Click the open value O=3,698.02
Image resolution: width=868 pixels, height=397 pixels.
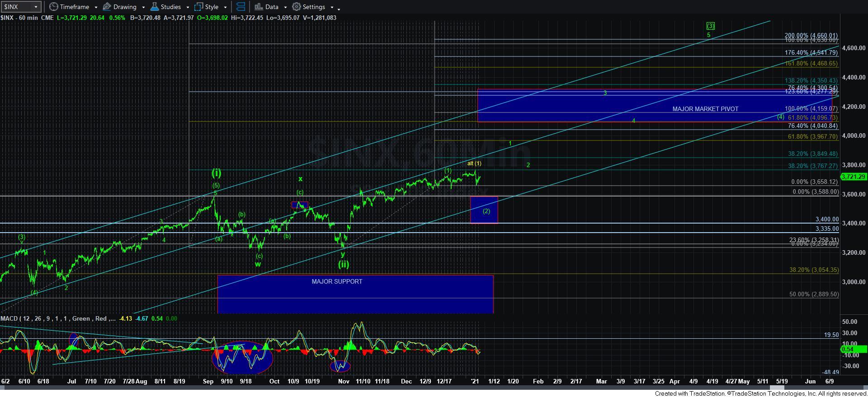pyautogui.click(x=212, y=18)
